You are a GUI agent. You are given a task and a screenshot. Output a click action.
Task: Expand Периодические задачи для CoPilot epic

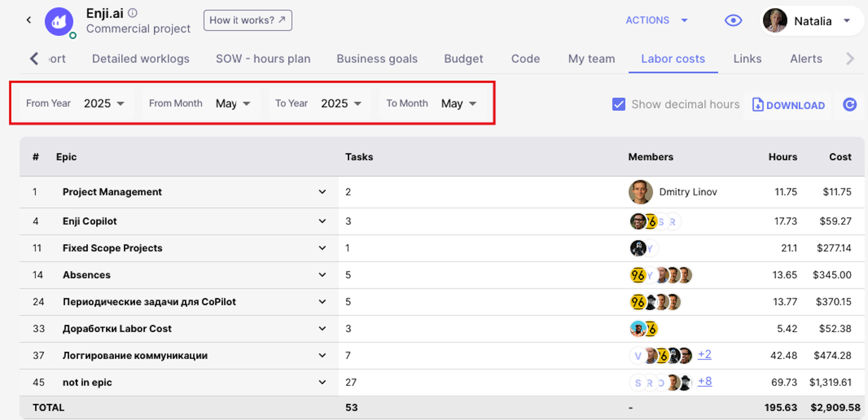[322, 302]
